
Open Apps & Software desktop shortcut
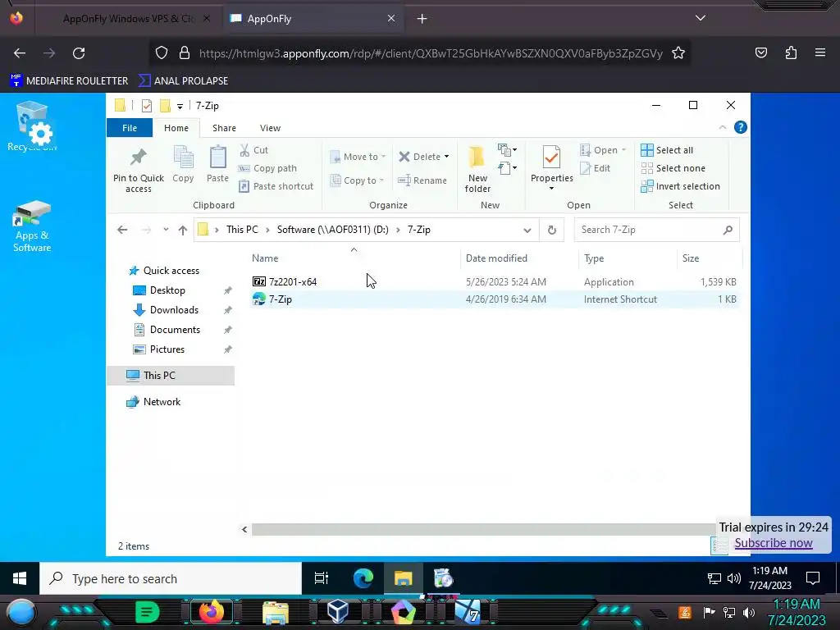[x=32, y=226]
